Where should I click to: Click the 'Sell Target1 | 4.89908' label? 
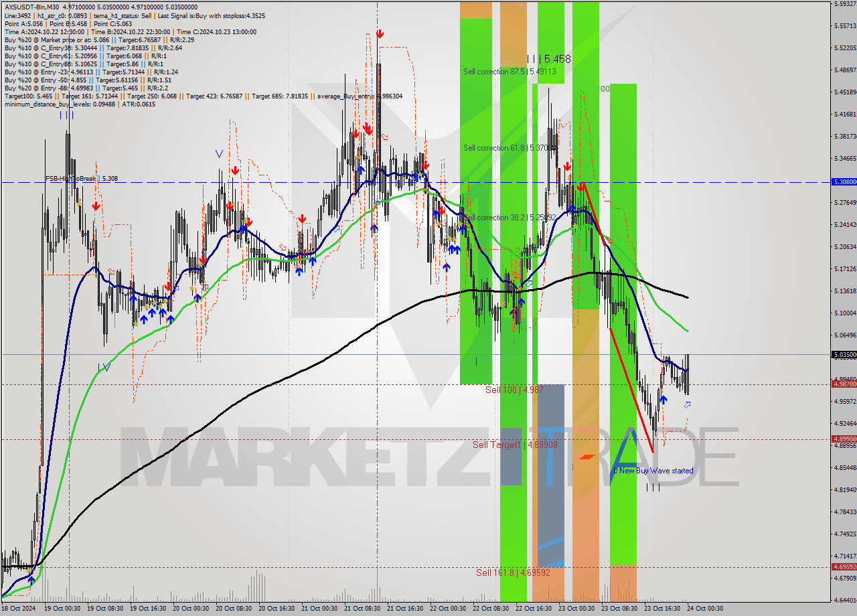click(x=515, y=445)
